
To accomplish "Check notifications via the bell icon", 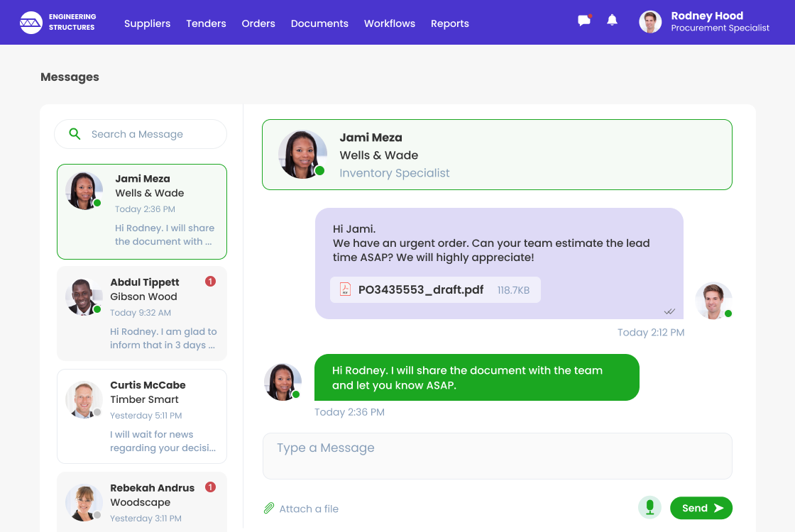I will pos(612,20).
